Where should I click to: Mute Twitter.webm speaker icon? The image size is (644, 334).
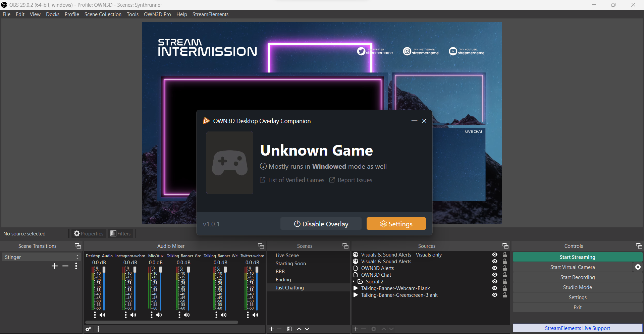point(255,315)
